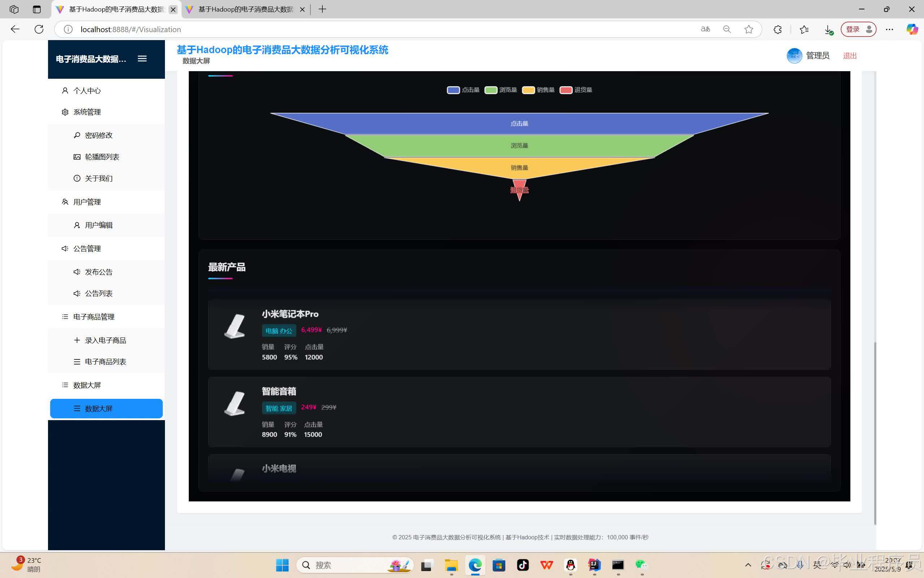
Task: Toggle the 销售量 legend swatch
Action: pos(528,90)
